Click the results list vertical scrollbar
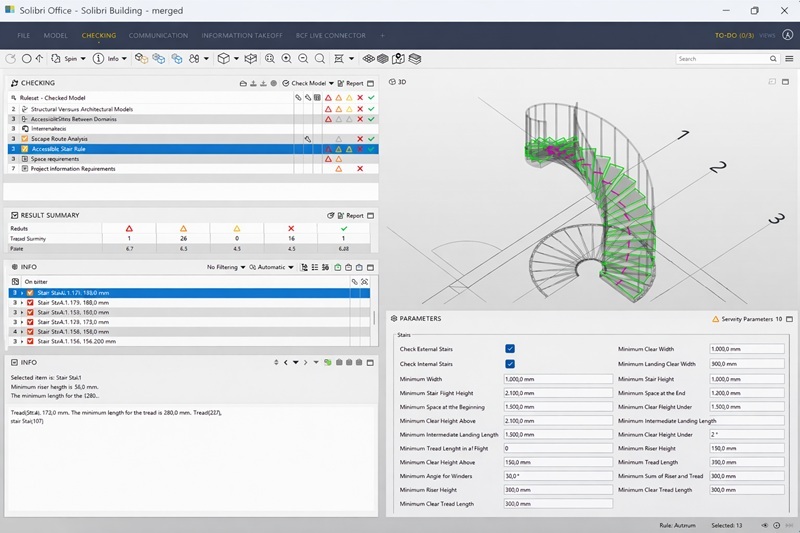The height and width of the screenshot is (533, 800). pos(375,318)
